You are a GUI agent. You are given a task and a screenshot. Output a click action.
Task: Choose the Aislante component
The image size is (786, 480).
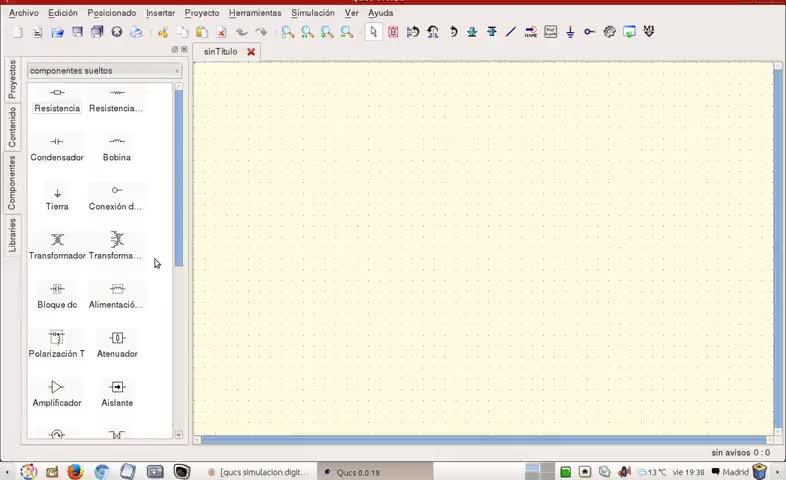tap(117, 395)
